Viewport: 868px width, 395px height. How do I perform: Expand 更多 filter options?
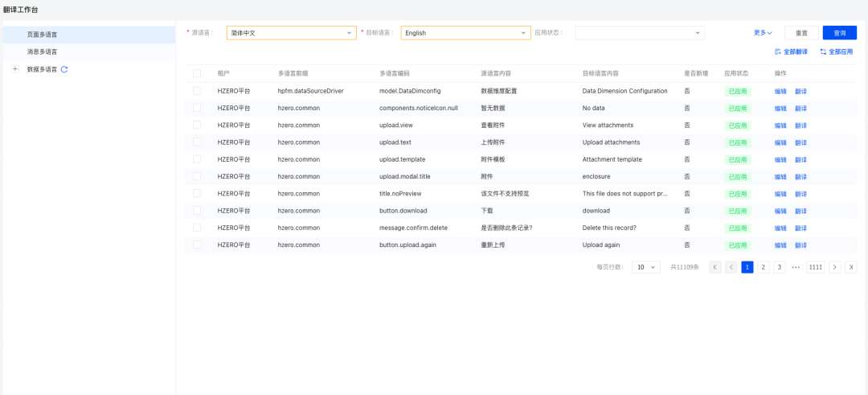click(x=762, y=33)
